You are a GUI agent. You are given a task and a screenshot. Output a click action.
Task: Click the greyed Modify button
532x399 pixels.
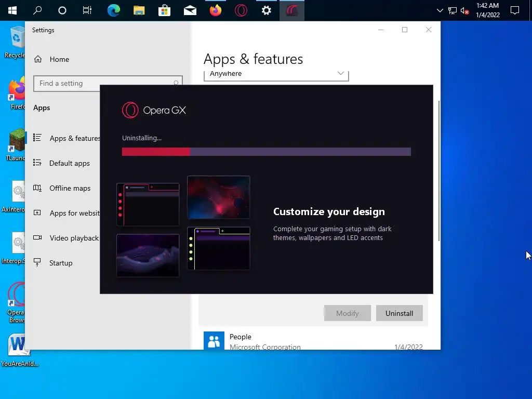coord(347,313)
